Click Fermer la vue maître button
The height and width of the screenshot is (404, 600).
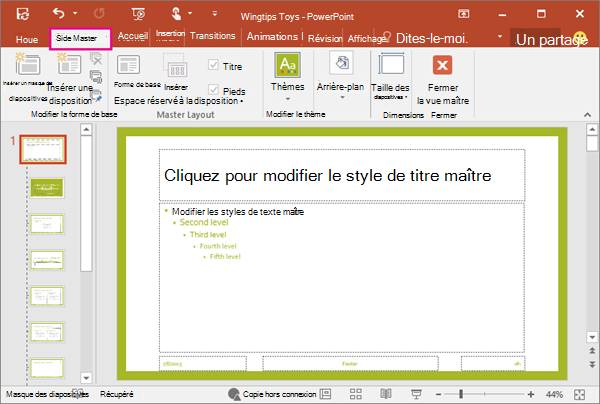[443, 79]
